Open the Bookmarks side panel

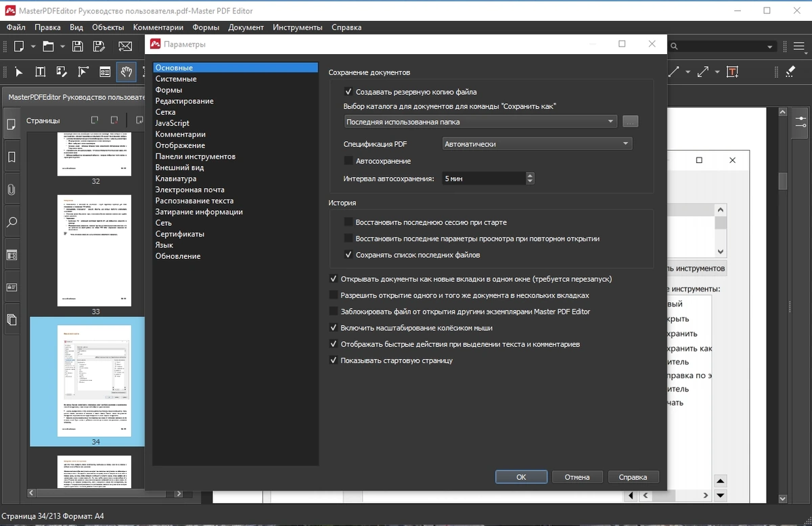point(11,157)
